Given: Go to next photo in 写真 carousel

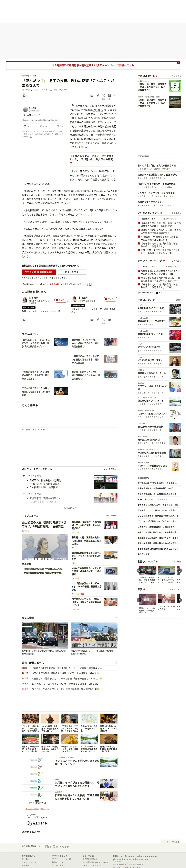Looking at the screenshot, I should click(x=180, y=600).
